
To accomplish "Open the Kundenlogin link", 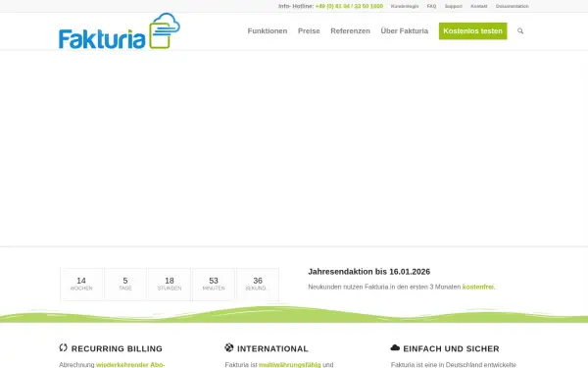I will click(405, 7).
